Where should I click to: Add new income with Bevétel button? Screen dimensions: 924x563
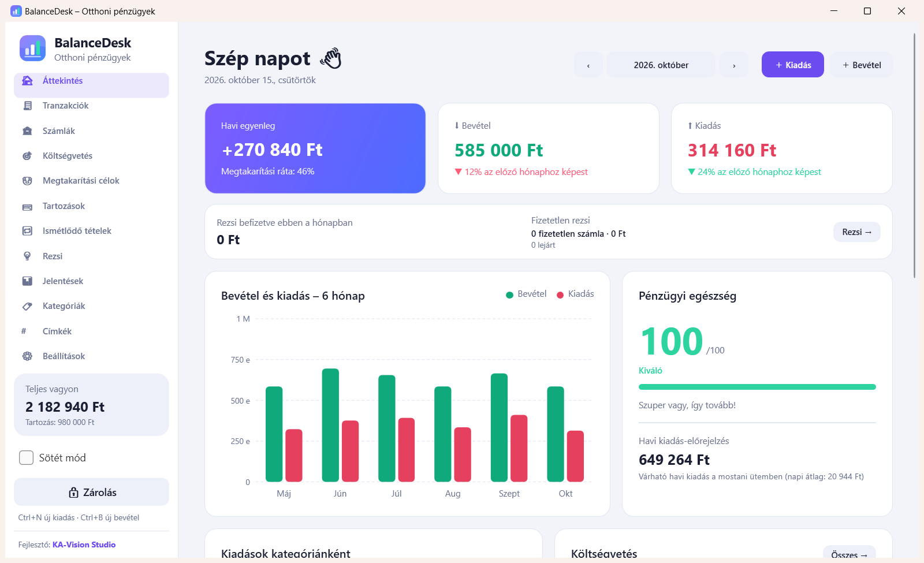[862, 65]
